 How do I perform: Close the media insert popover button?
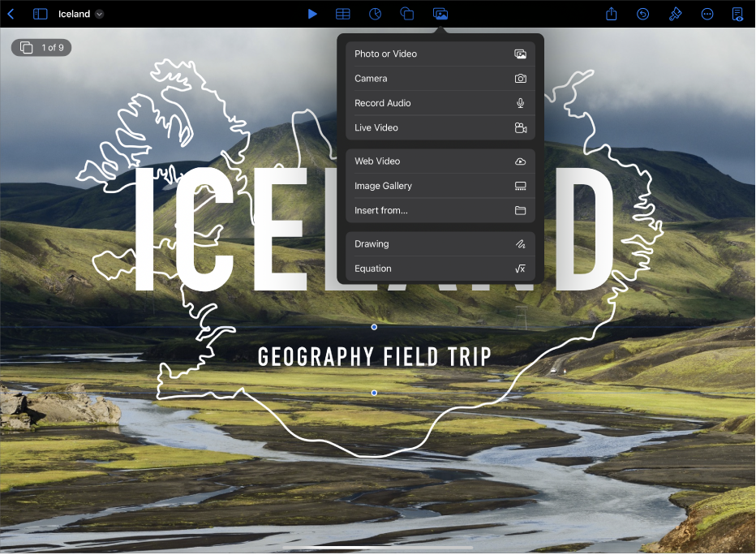coord(440,14)
